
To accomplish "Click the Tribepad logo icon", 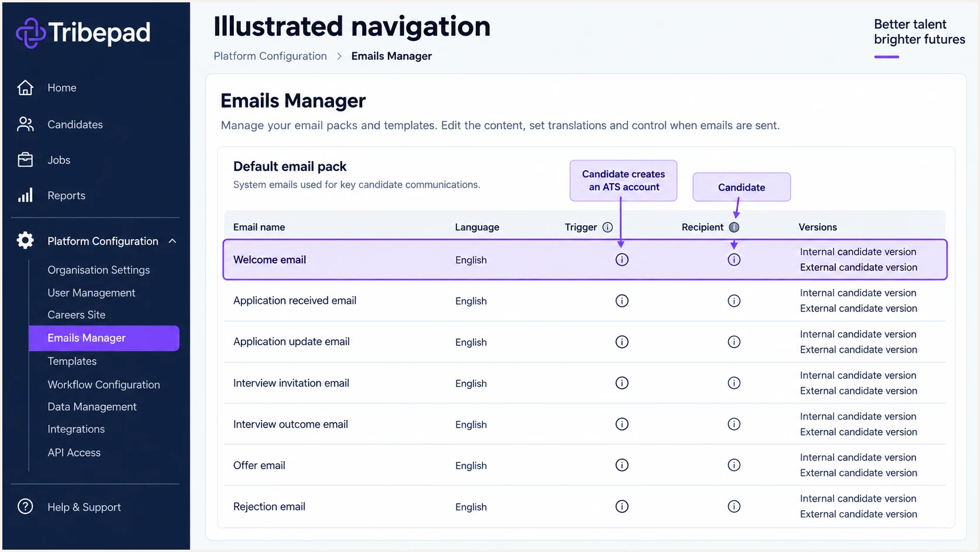I will pos(30,33).
